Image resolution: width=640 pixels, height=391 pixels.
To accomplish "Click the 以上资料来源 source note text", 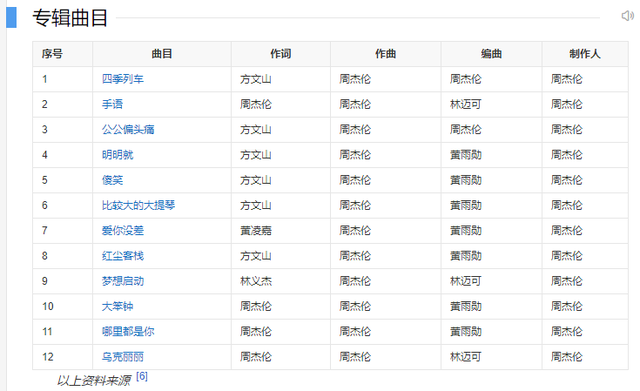I will [x=93, y=380].
